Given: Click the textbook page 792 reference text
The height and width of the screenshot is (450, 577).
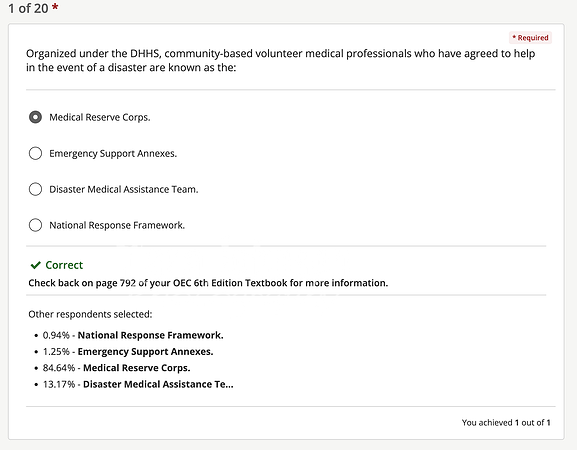Looking at the screenshot, I should pyautogui.click(x=208, y=283).
